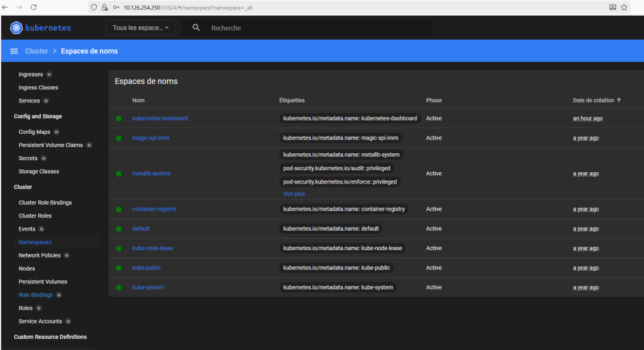Viewport: 644px width, 350px height.
Task: Click the browser back arrow
Action: tap(6, 7)
